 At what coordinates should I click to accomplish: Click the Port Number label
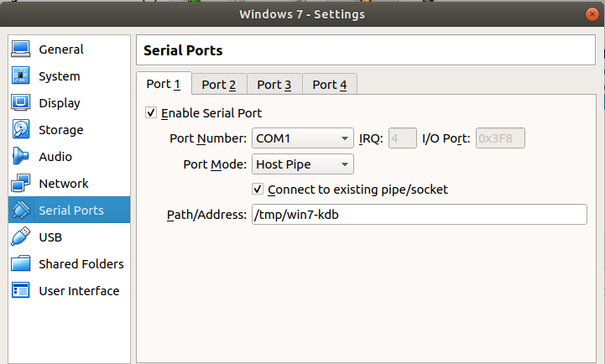pos(208,138)
